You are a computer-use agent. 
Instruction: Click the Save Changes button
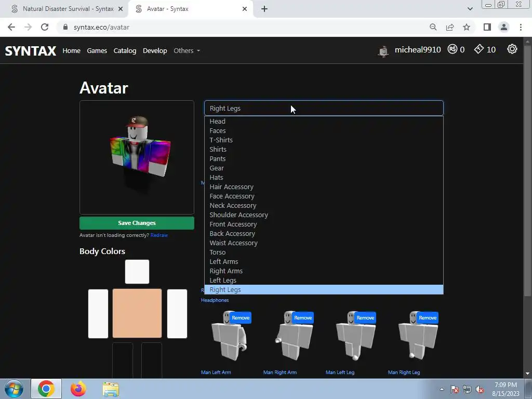click(137, 223)
